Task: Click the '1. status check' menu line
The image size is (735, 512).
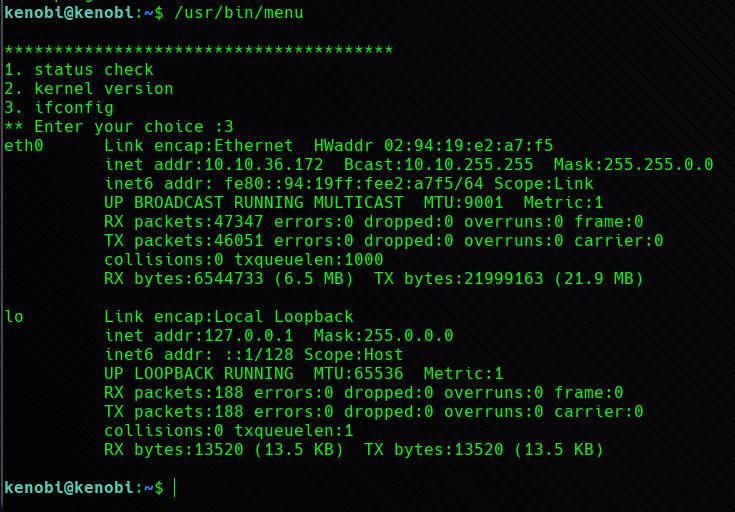Action: [79, 69]
